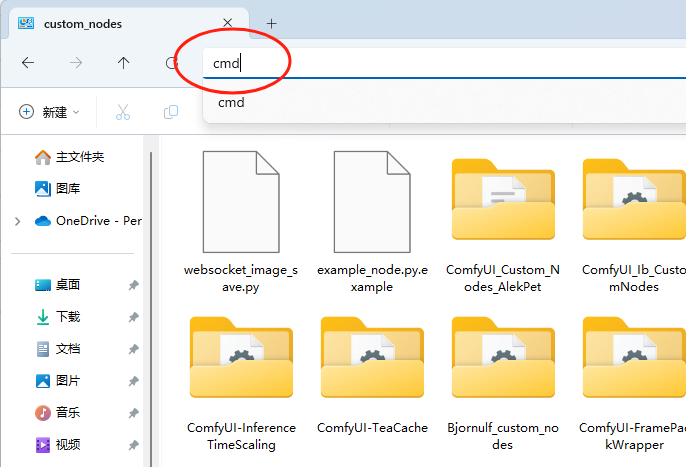Unpin 文档 using its pin icon

pos(133,349)
